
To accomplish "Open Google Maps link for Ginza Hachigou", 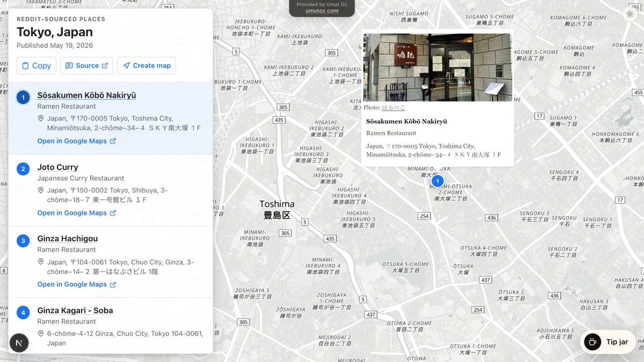I will coord(76,284).
